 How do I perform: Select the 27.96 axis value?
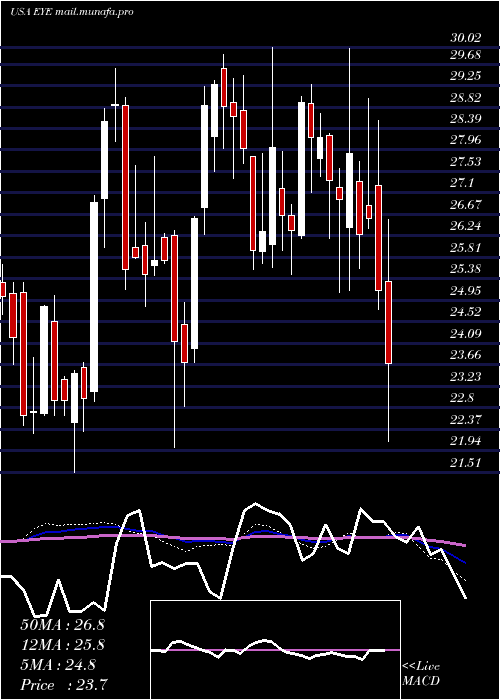pos(466,140)
